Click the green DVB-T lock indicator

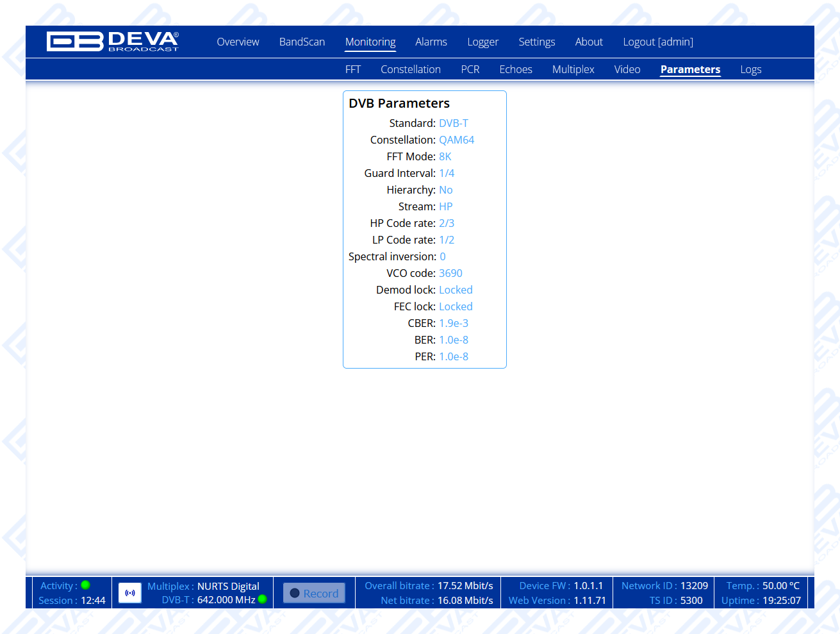(262, 599)
